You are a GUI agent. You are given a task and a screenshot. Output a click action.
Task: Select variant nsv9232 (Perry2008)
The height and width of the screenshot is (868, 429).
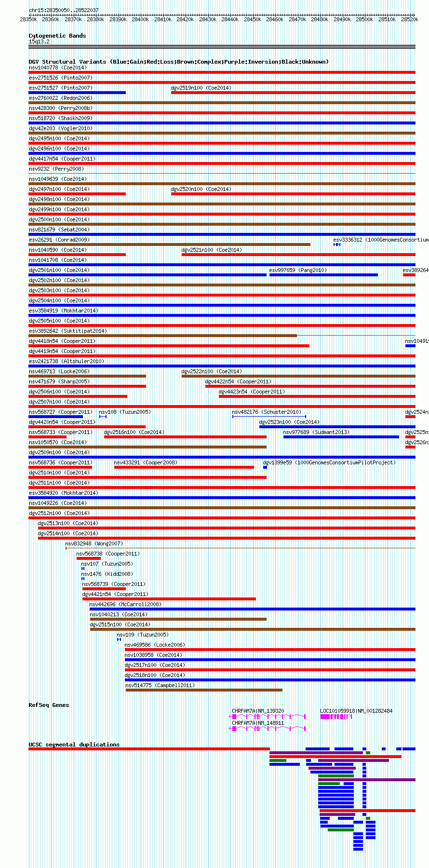tap(56, 169)
